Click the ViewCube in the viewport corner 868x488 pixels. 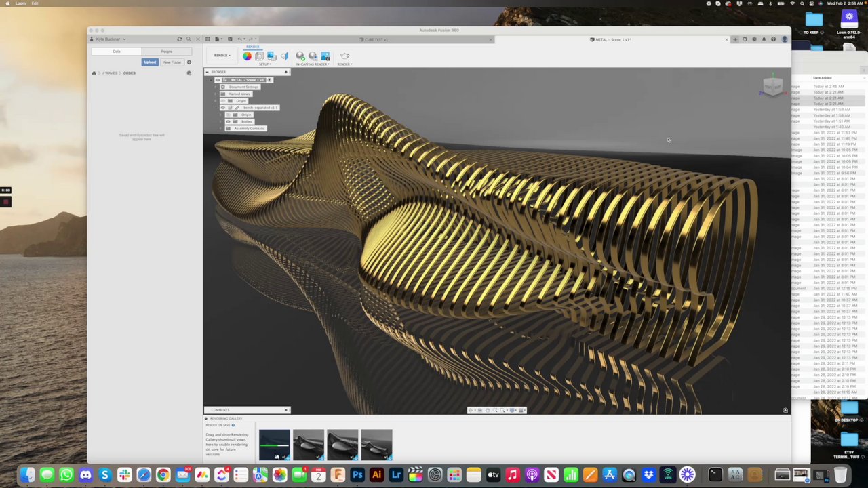coord(772,86)
